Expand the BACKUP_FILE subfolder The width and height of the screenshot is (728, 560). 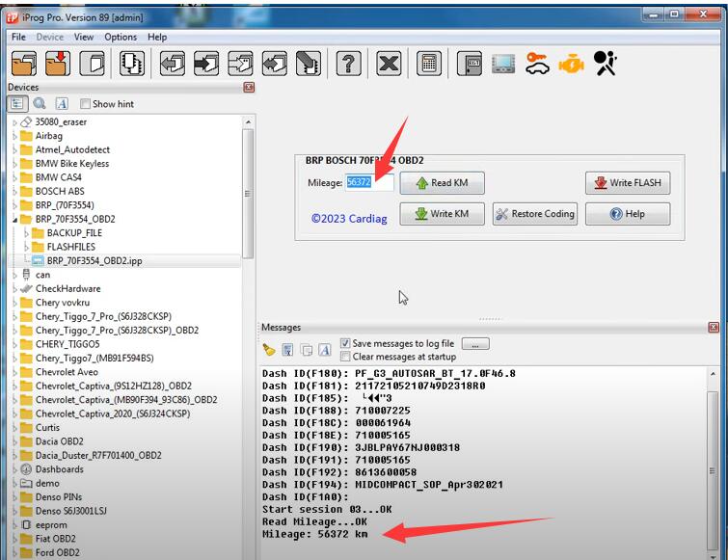26,233
